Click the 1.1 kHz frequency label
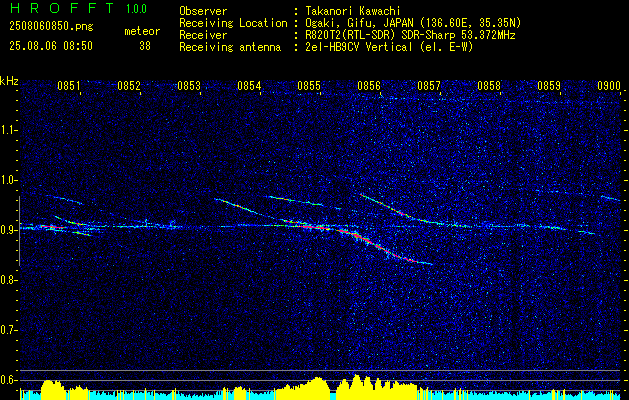 pos(8,130)
